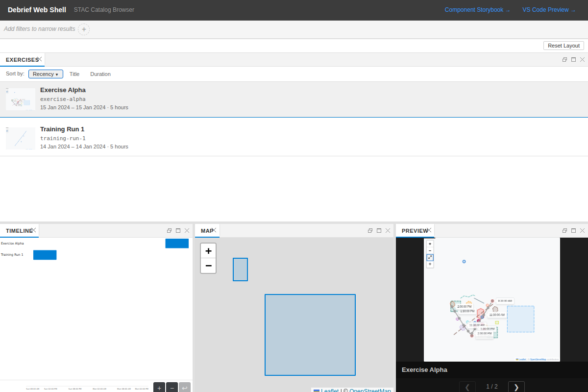
Task: Float the Exercises panel using its restore icon
Action: pos(564,59)
